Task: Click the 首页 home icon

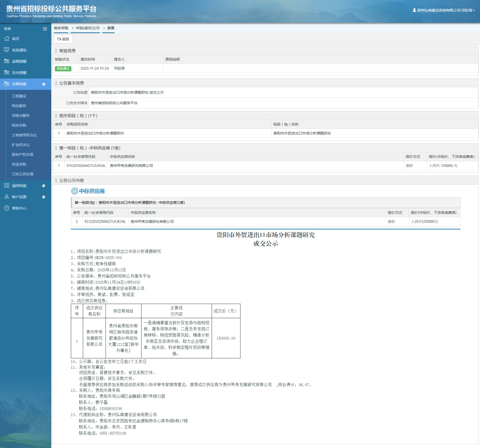Action: click(x=6, y=39)
